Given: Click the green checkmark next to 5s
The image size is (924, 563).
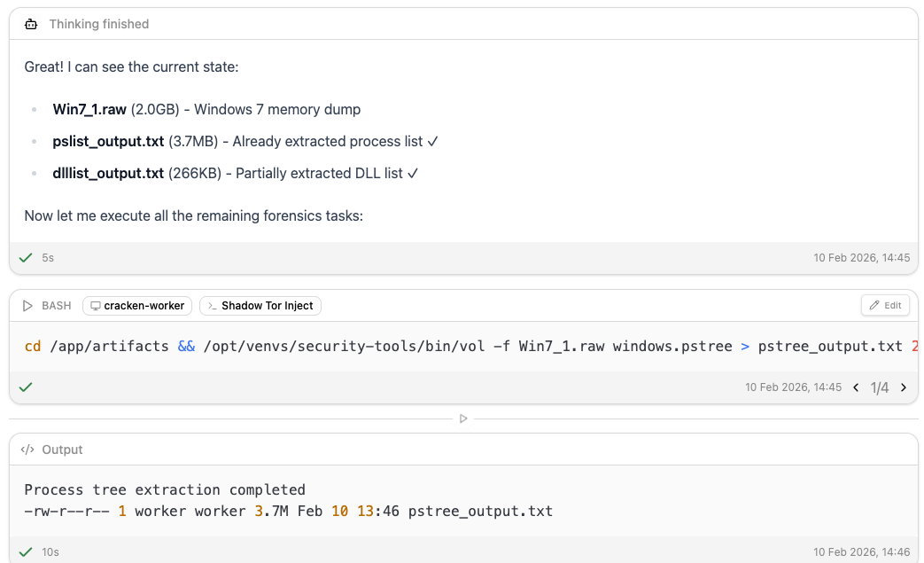Looking at the screenshot, I should click(26, 258).
